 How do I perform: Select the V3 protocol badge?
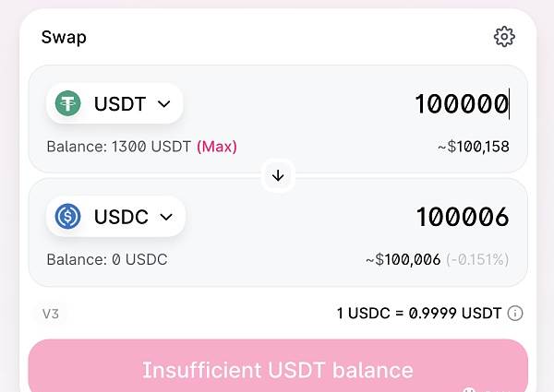pyautogui.click(x=51, y=314)
